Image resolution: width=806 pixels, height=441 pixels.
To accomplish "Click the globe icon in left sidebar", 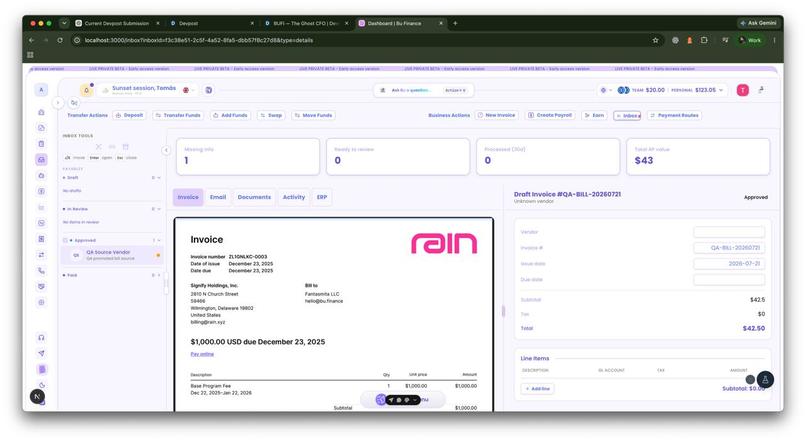I will point(41,302).
